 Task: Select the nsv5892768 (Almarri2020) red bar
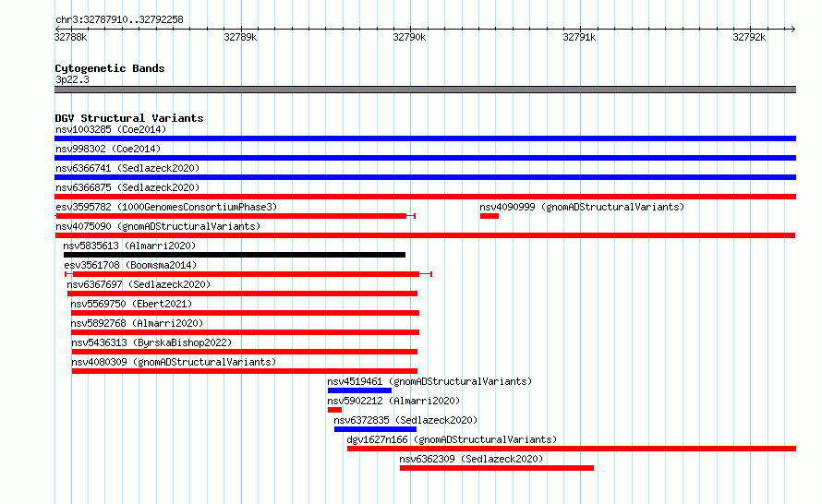245,332
